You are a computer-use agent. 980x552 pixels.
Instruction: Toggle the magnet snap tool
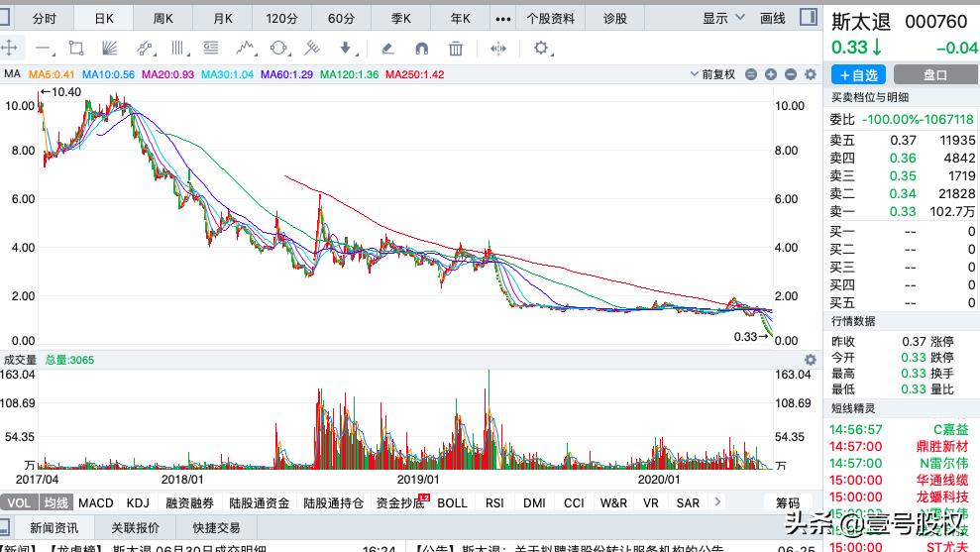422,49
